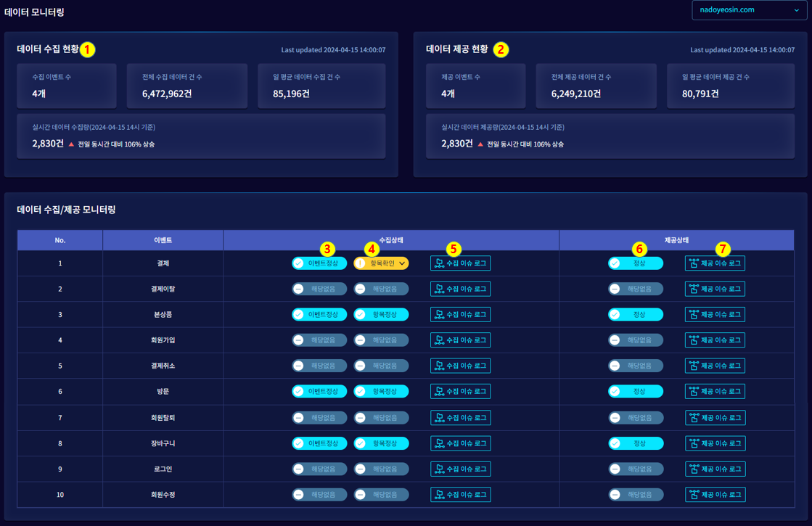Open 수집 이슈 로그 for 회원탈퇴 event
Image resolution: width=812 pixels, height=526 pixels.
coord(460,418)
